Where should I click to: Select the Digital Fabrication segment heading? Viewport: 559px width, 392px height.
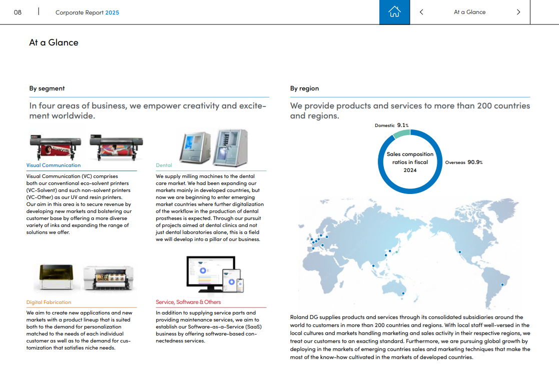(x=49, y=302)
